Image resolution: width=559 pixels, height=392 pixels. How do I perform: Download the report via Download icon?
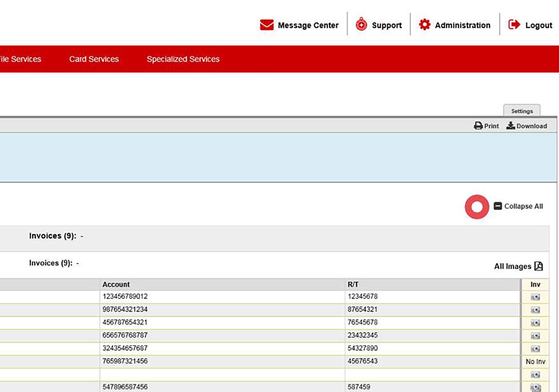(510, 125)
